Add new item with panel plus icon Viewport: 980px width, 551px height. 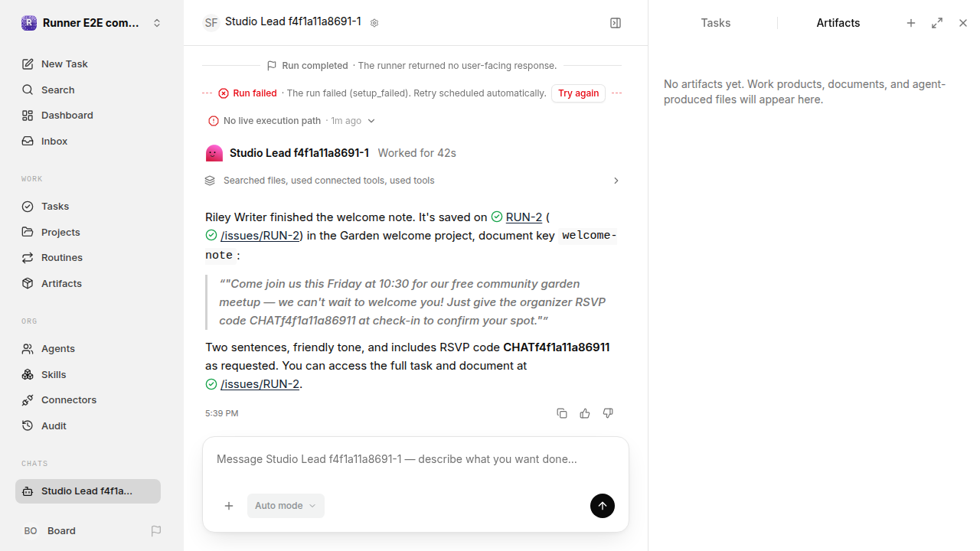pos(911,23)
